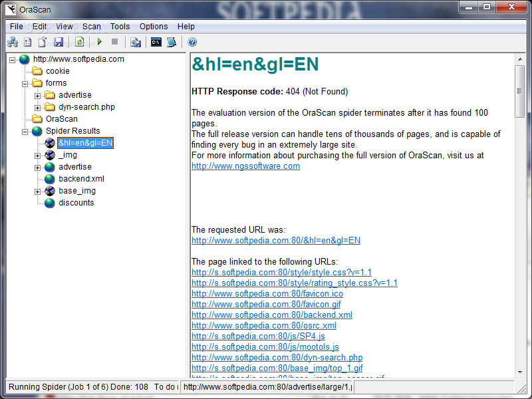
Task: Open the File menu
Action: pyautogui.click(x=16, y=27)
